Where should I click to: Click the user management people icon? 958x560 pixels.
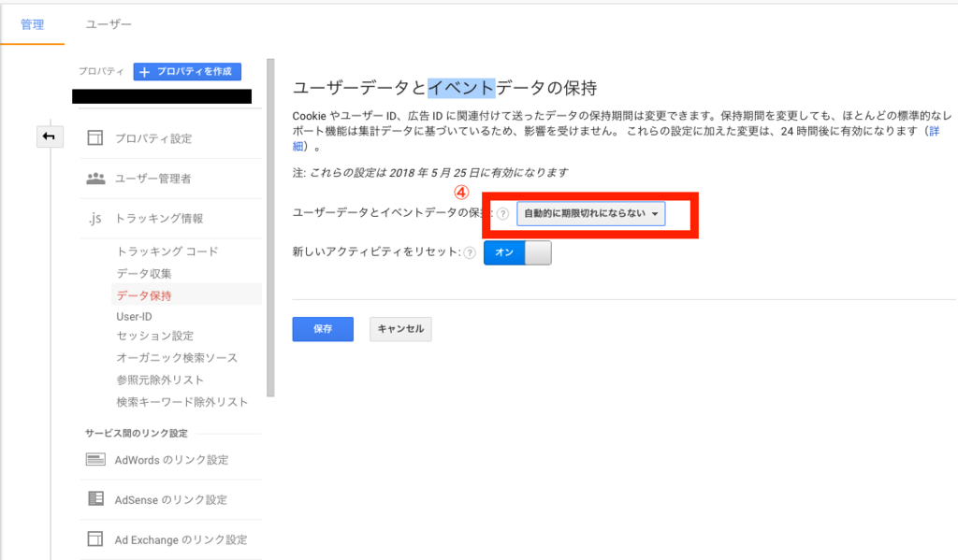click(x=95, y=179)
